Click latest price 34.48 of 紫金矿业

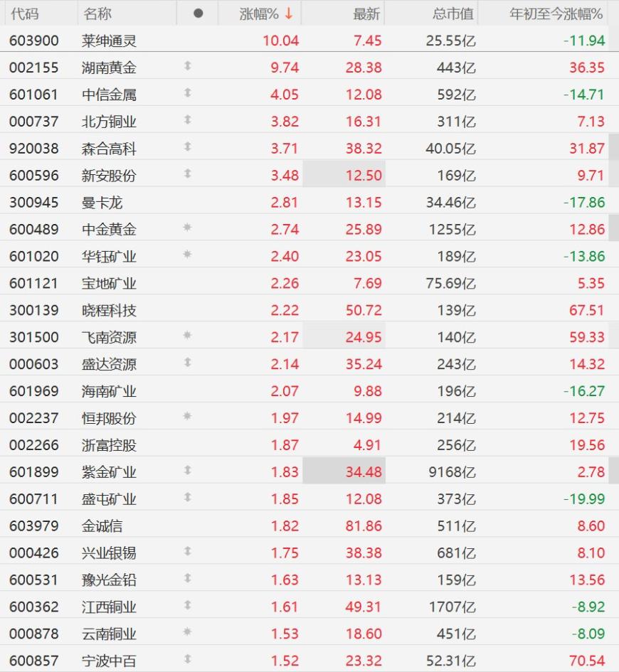364,472
